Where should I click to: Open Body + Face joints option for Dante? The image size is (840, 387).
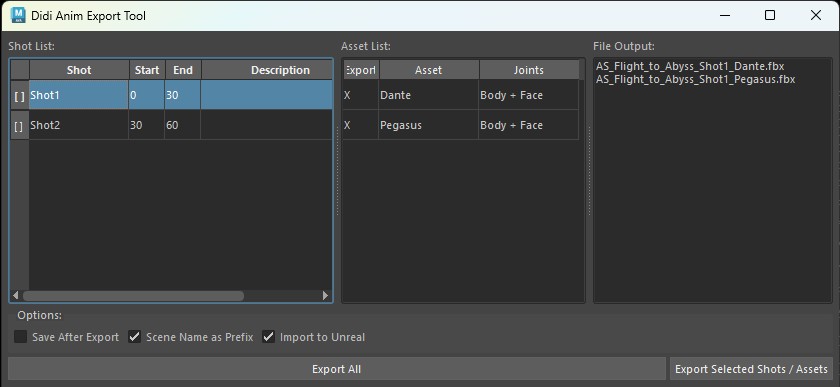coord(529,95)
